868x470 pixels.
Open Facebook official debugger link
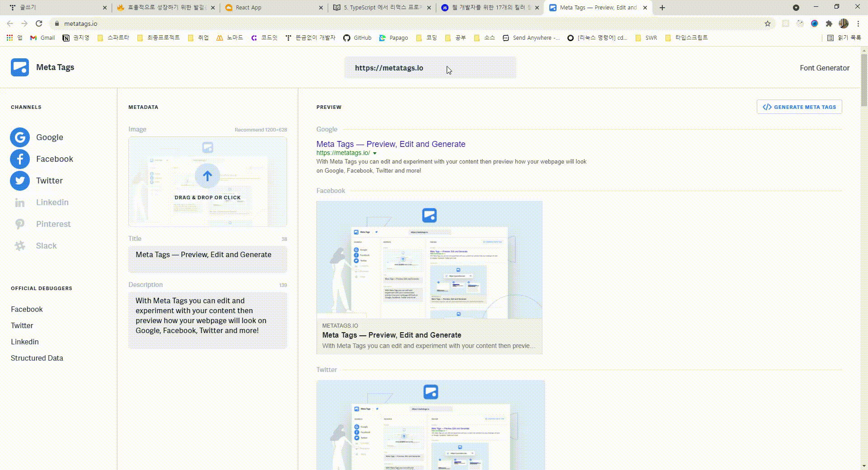pyautogui.click(x=27, y=309)
